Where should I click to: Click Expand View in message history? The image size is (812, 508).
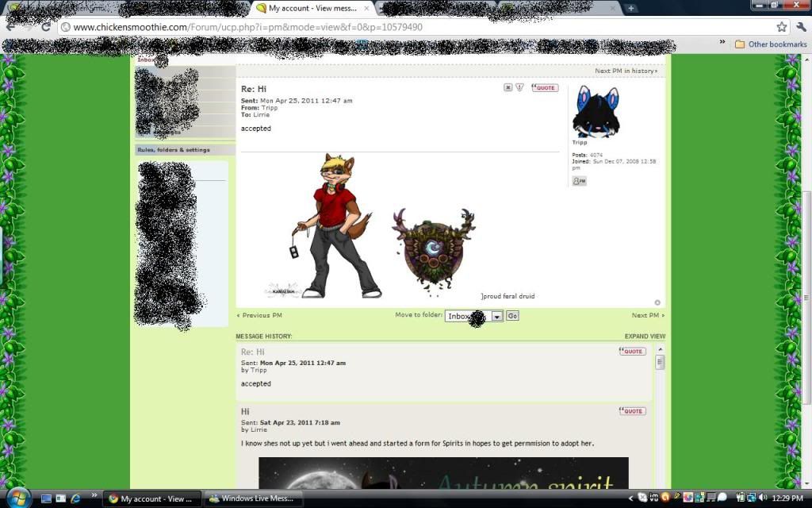click(x=645, y=337)
